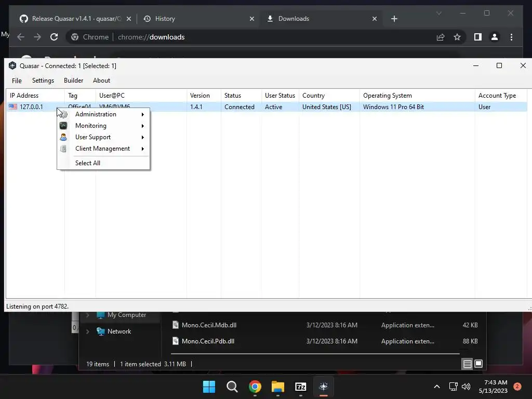Close the Downloads tab in Chrome

[x=374, y=19]
